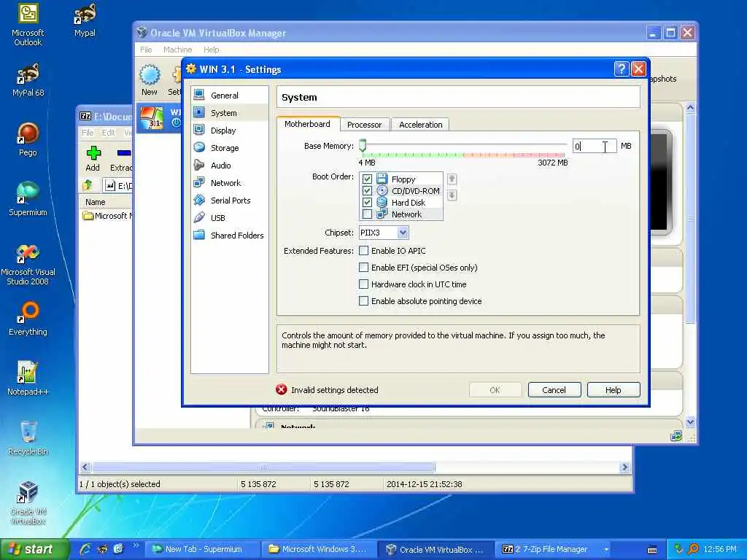
Task: Check Network in boot order
Action: 367,214
